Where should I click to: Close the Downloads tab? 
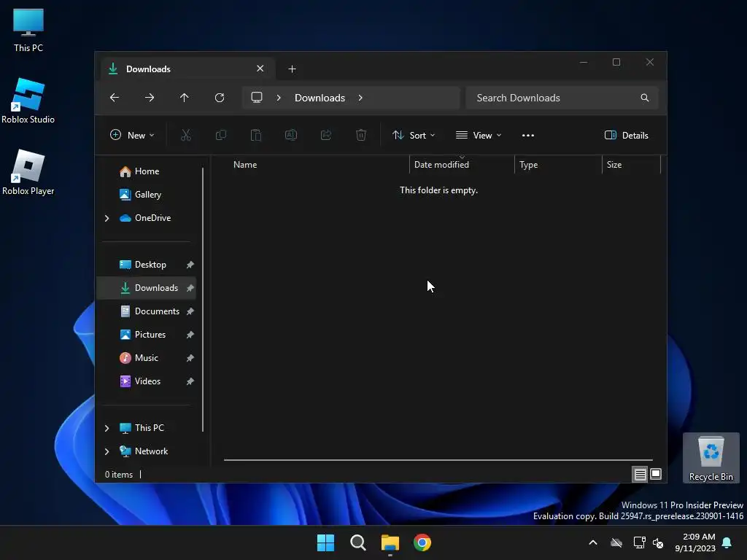pos(260,69)
